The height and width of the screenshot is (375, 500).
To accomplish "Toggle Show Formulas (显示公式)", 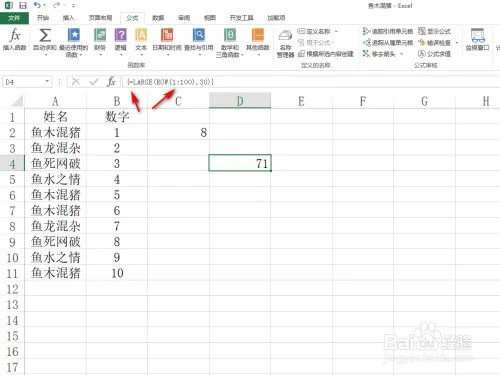I will tap(434, 31).
